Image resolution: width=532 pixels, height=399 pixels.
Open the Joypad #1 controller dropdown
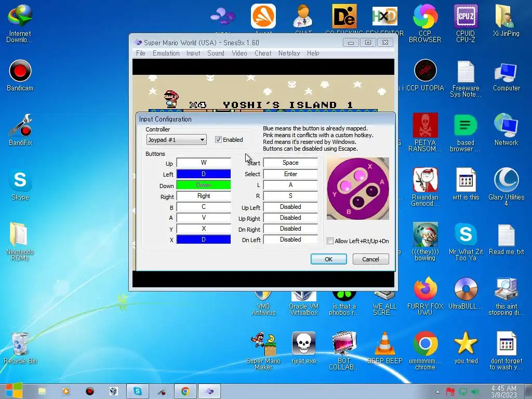pyautogui.click(x=177, y=140)
